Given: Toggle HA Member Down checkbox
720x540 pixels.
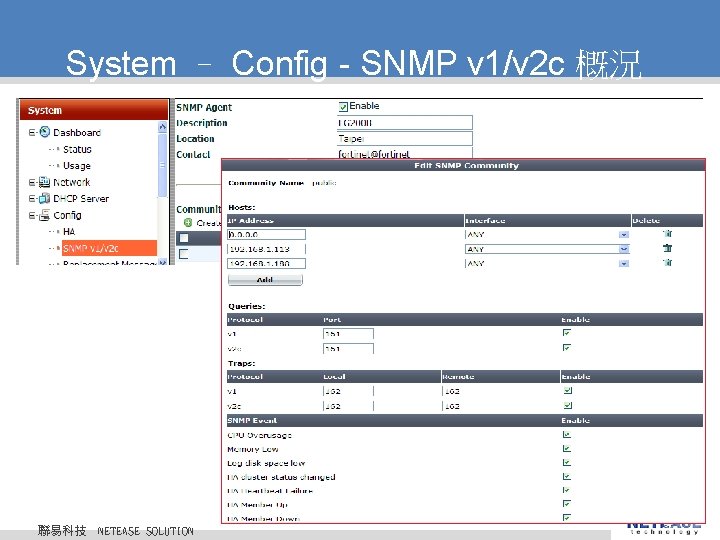Looking at the screenshot, I should (x=567, y=518).
